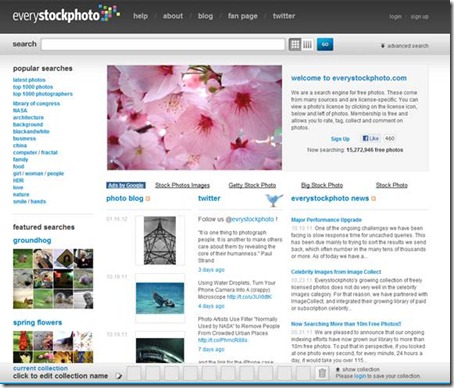This screenshot has height=388, width=454.
Task: Open the china search
Action: (20, 146)
